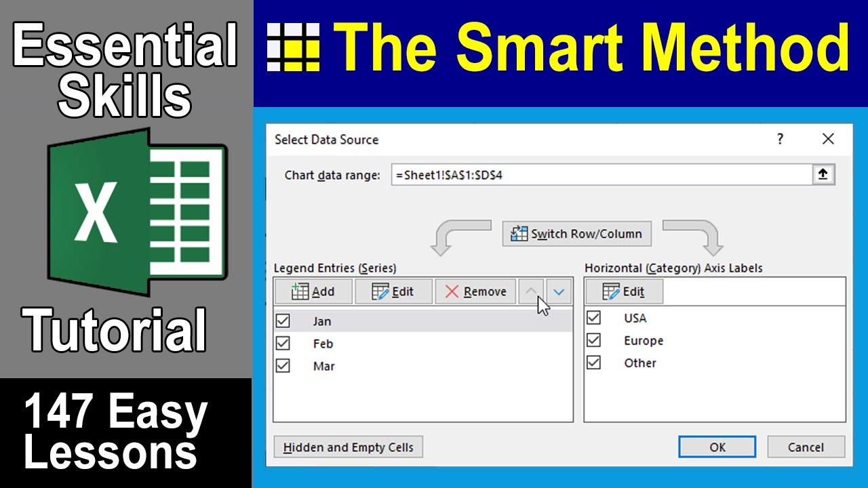Click The Smart Method grid logo
Viewport: 868px width, 488px height.
(x=294, y=47)
